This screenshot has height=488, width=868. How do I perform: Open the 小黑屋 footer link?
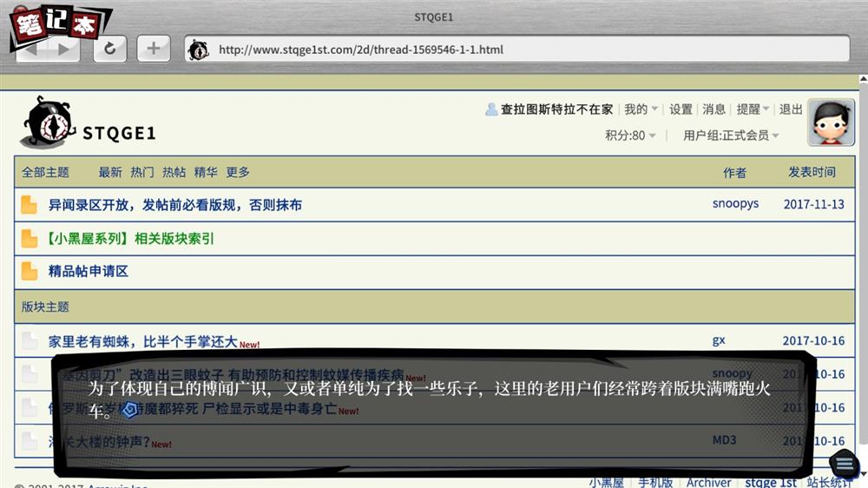(606, 483)
